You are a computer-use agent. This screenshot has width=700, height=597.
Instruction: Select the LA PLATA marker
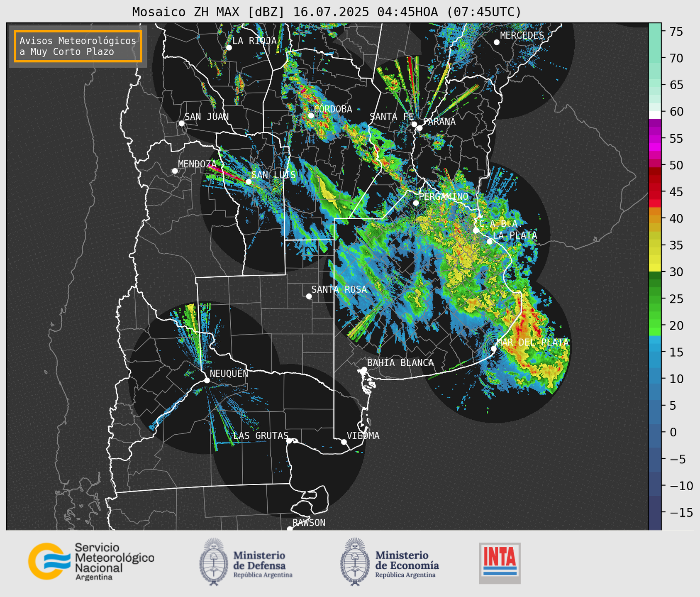[490, 242]
